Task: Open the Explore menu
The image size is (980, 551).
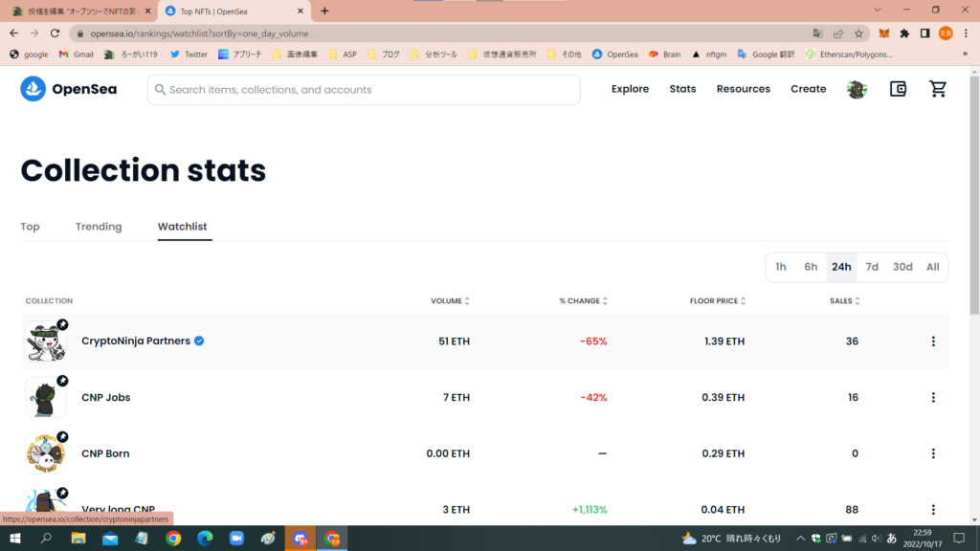Action: (x=630, y=89)
